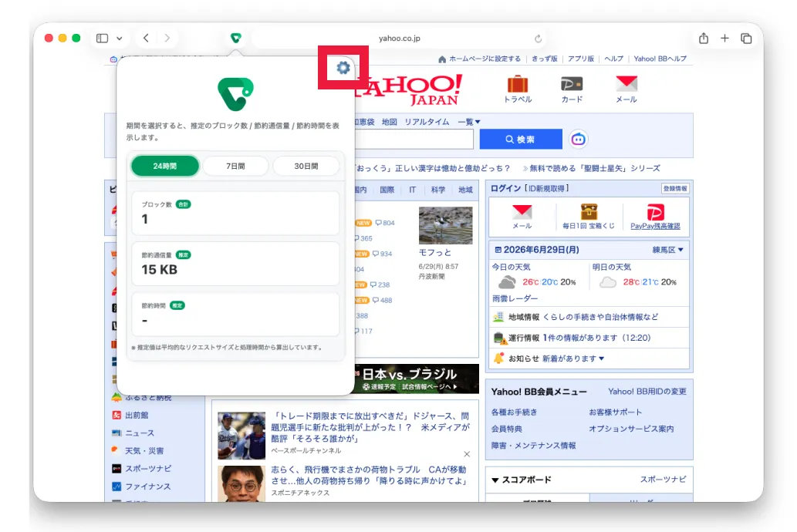The width and height of the screenshot is (797, 532).
Task: Open the extension settings gear icon
Action: click(x=343, y=68)
